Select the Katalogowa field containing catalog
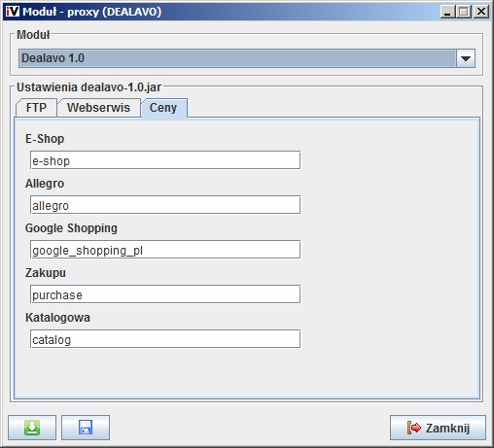The image size is (494, 448). 165,339
